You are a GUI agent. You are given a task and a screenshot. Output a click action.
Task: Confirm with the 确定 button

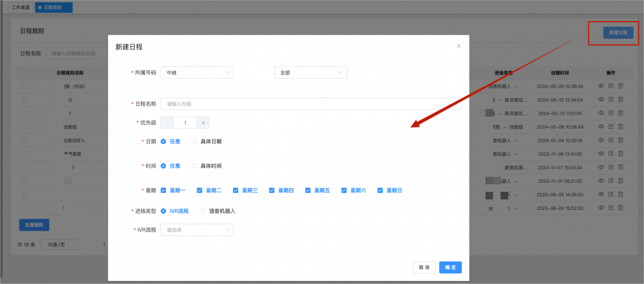point(450,267)
